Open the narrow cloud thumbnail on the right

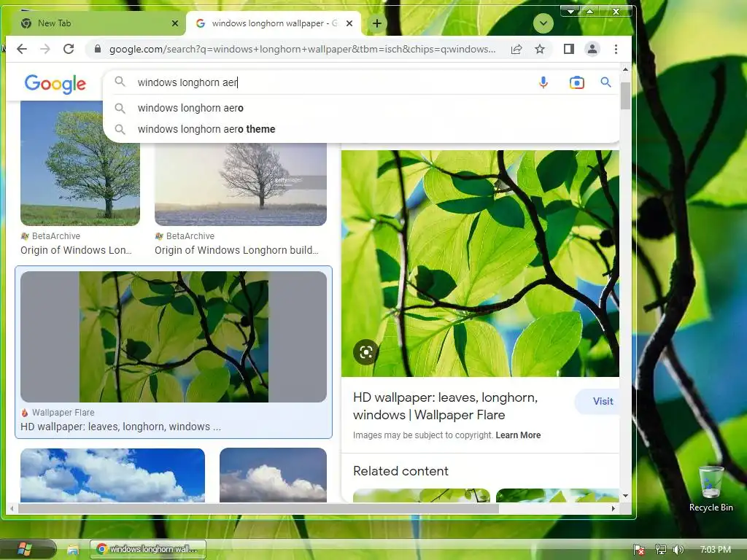click(x=273, y=475)
